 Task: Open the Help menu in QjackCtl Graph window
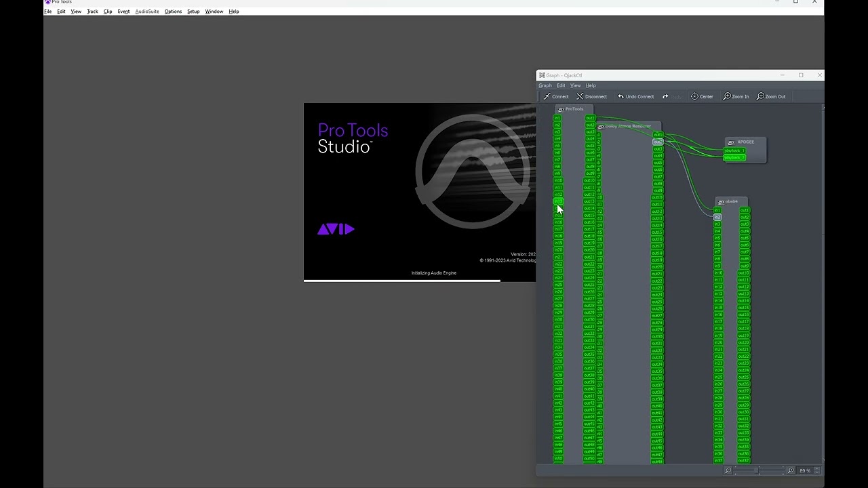click(591, 85)
